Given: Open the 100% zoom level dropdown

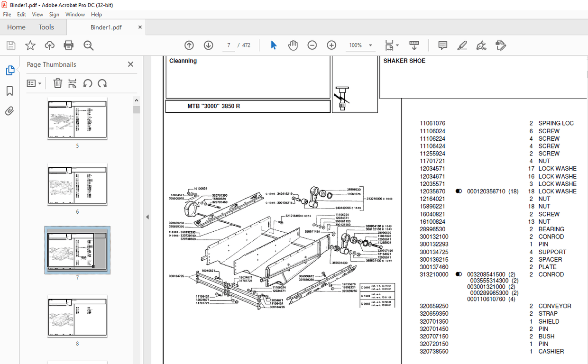Looking at the screenshot, I should [x=361, y=45].
